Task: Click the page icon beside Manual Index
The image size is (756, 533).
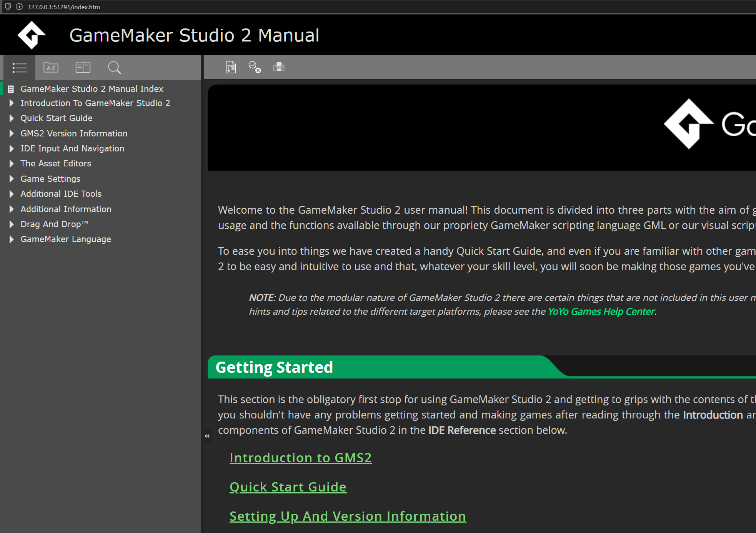Action: pyautogui.click(x=11, y=89)
